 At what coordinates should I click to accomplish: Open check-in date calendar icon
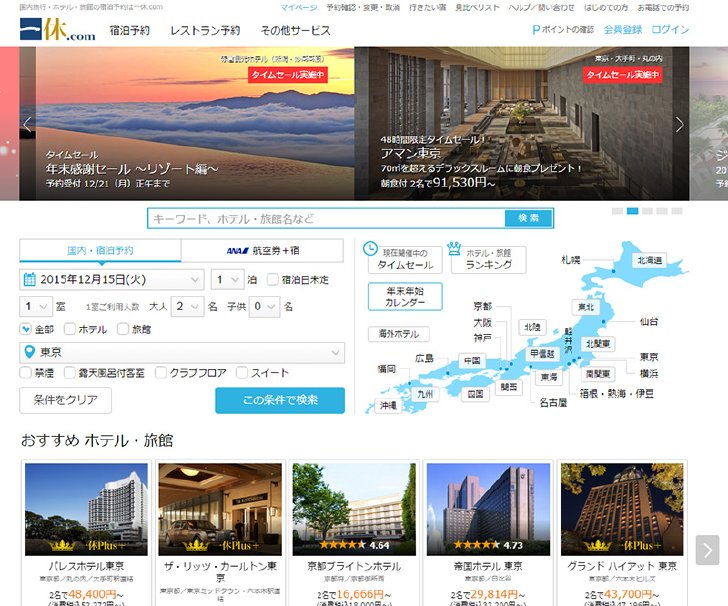coord(29,280)
